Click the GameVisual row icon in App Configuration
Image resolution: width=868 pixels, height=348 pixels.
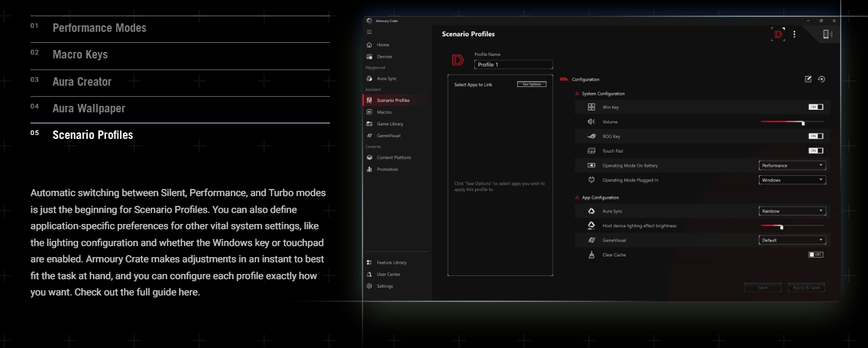coord(591,240)
